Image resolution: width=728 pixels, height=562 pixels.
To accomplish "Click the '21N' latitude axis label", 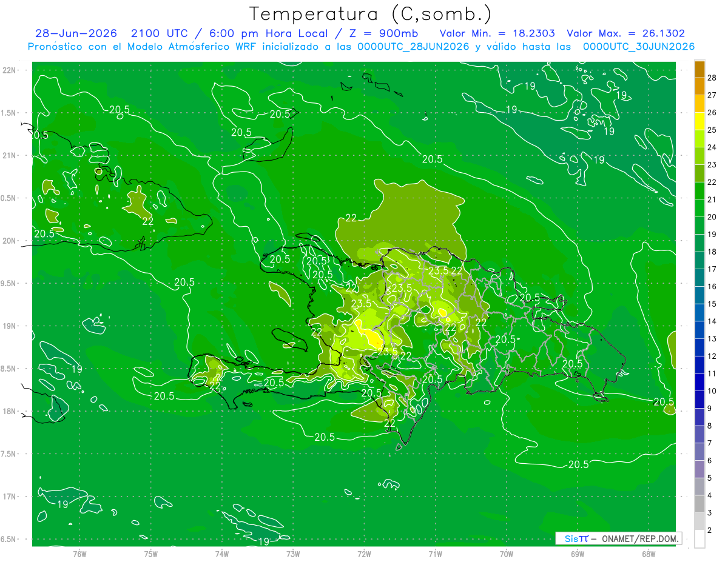I will click(x=10, y=156).
